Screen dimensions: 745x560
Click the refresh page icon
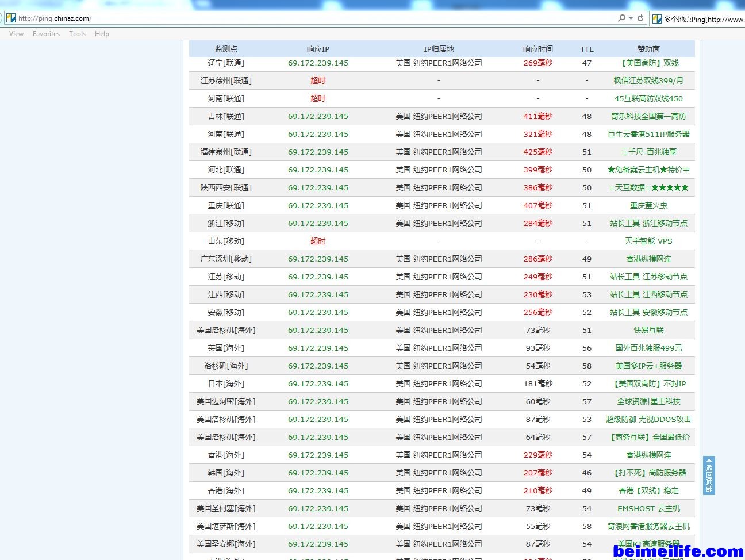coord(640,18)
